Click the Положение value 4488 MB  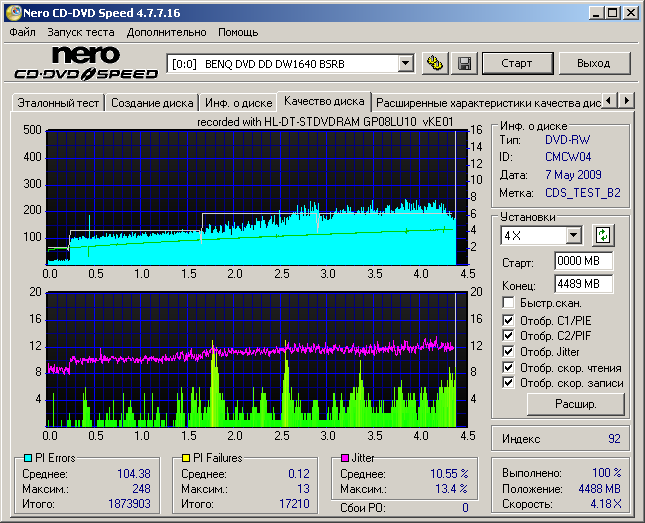[599, 489]
